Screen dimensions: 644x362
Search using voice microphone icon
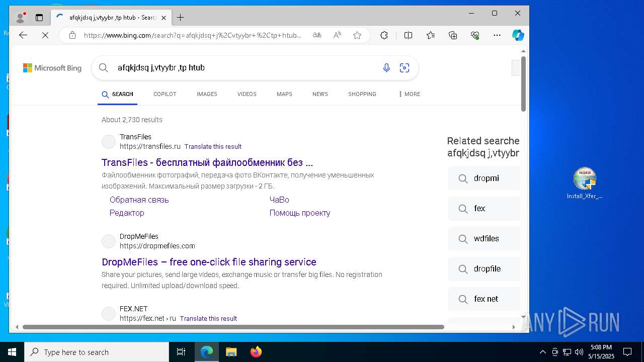pos(386,68)
